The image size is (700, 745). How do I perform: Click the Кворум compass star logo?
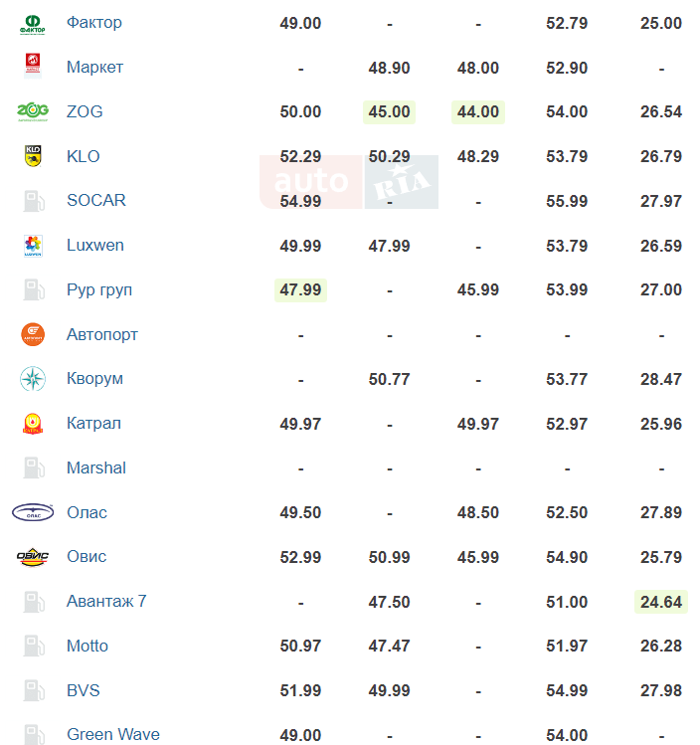(33, 379)
